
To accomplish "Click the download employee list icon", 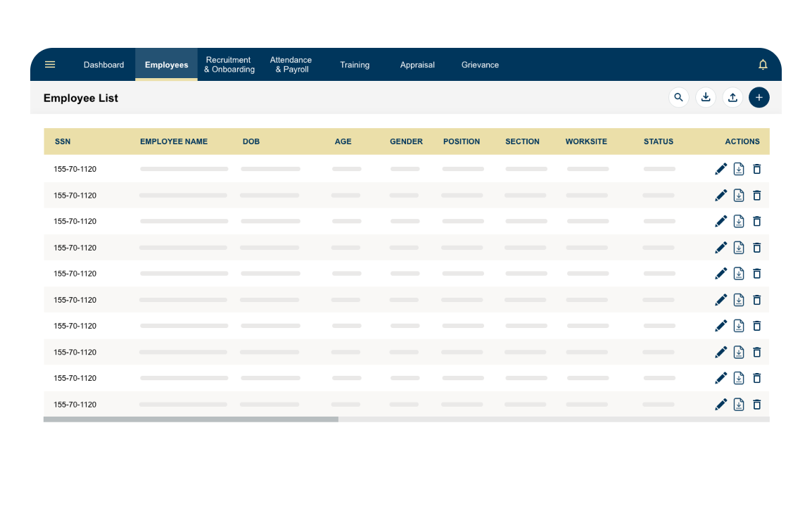I will click(x=706, y=98).
